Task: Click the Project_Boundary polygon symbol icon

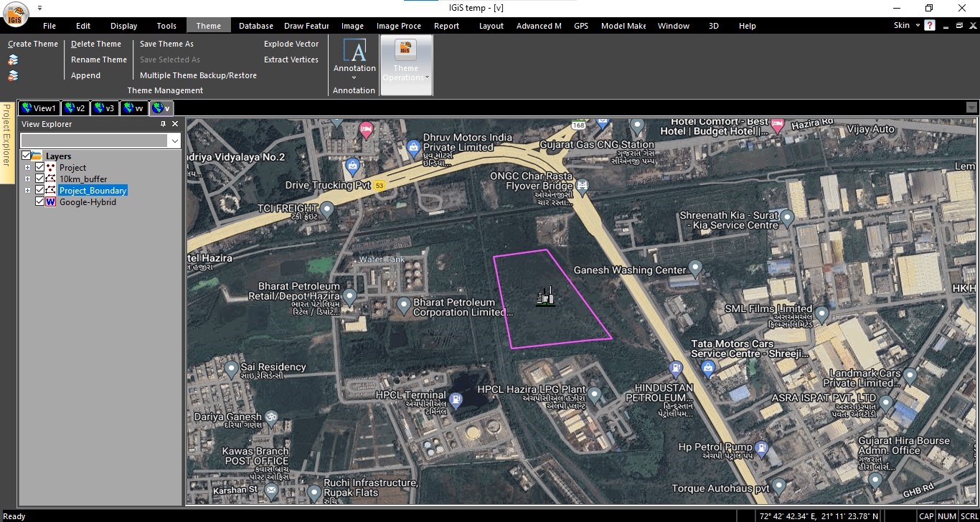Action: [51, 190]
